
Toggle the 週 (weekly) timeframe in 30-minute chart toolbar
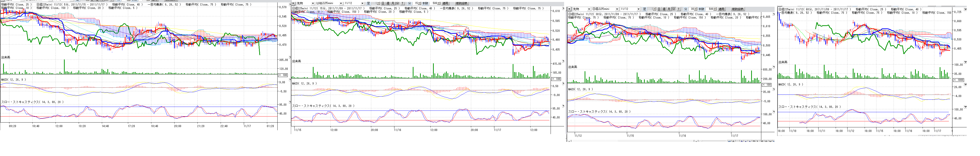tap(664, 9)
